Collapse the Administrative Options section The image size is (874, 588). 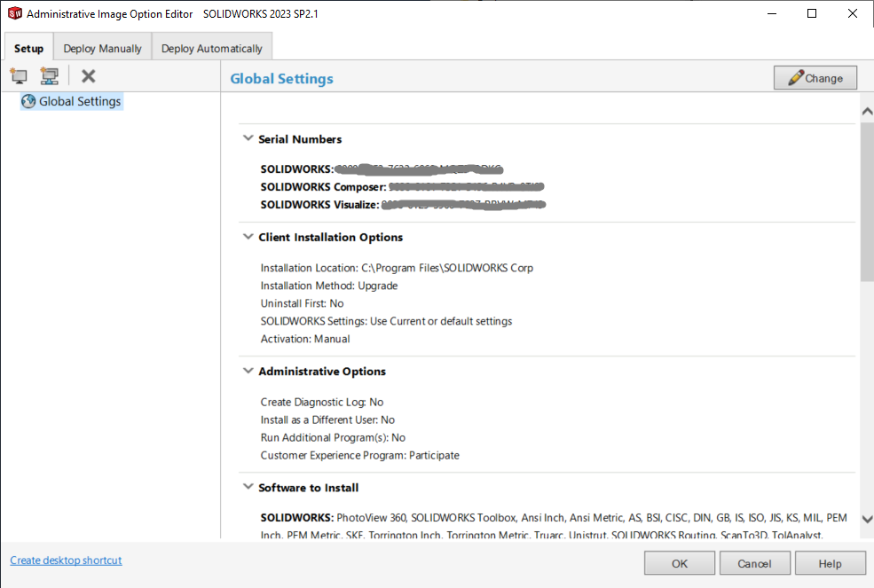[x=247, y=372]
